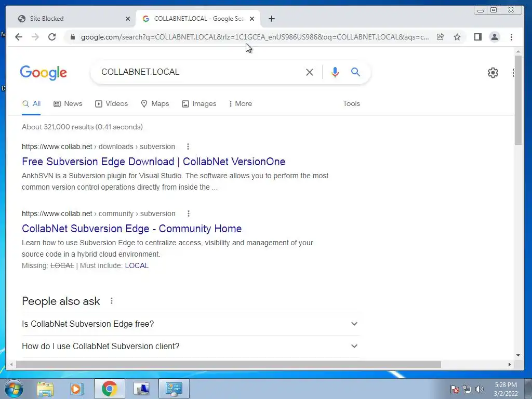The height and width of the screenshot is (399, 532).
Task: Open a new tab
Action: pos(271,19)
